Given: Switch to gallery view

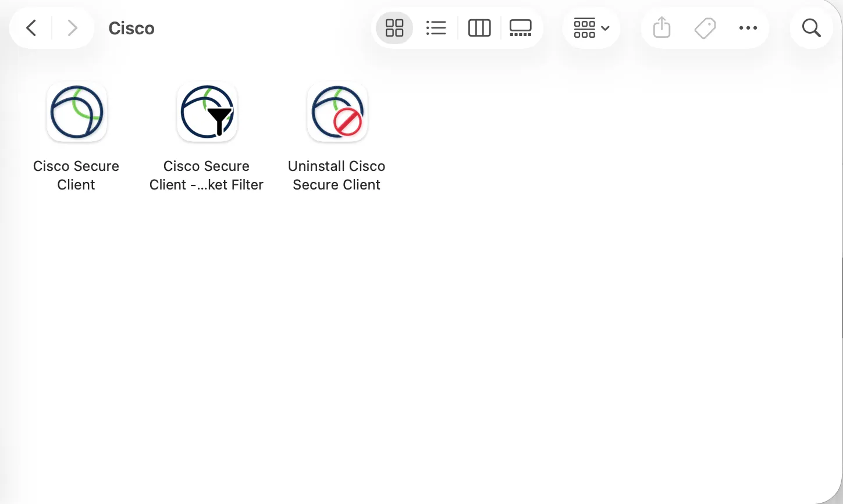Looking at the screenshot, I should [520, 28].
